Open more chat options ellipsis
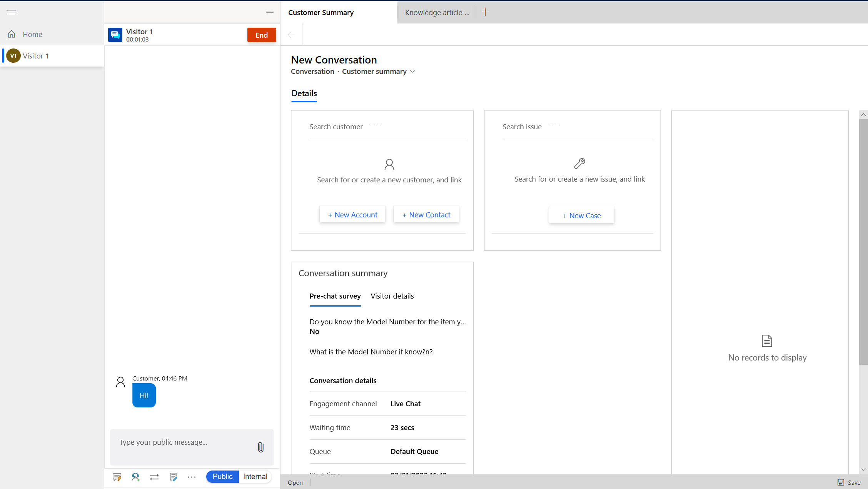The image size is (868, 489). click(192, 477)
